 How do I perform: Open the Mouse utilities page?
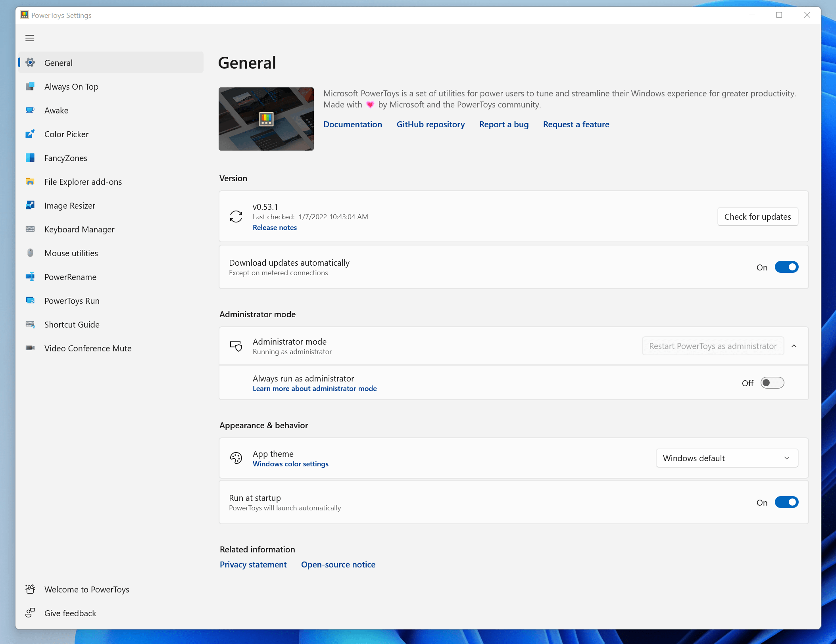pos(71,253)
